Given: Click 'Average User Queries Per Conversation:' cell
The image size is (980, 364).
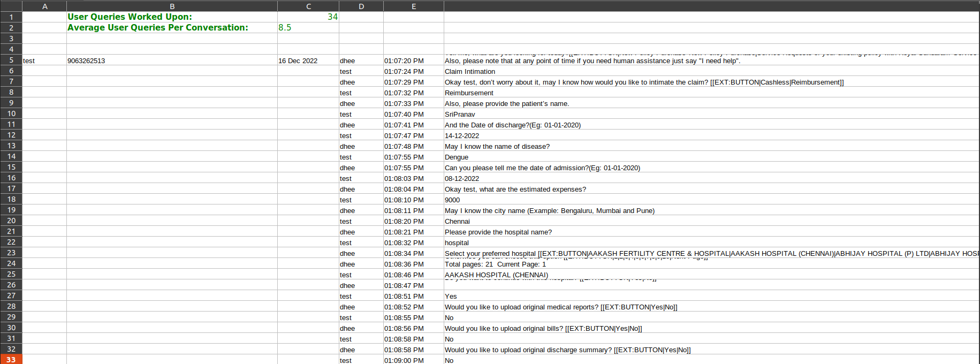Looking at the screenshot, I should [172, 28].
